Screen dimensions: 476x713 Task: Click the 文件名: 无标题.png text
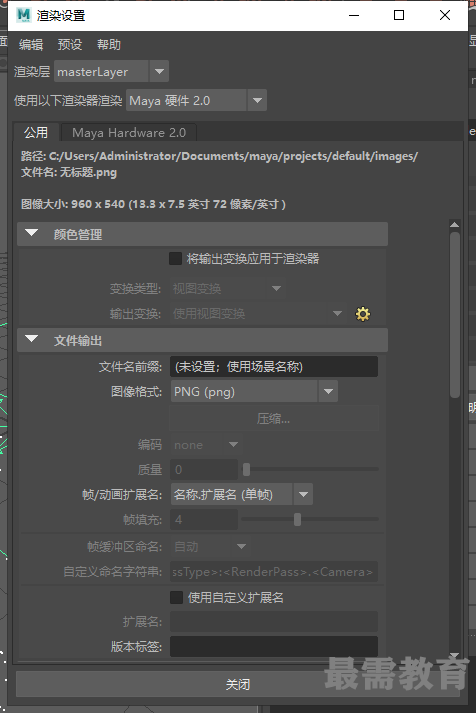[x=69, y=173]
